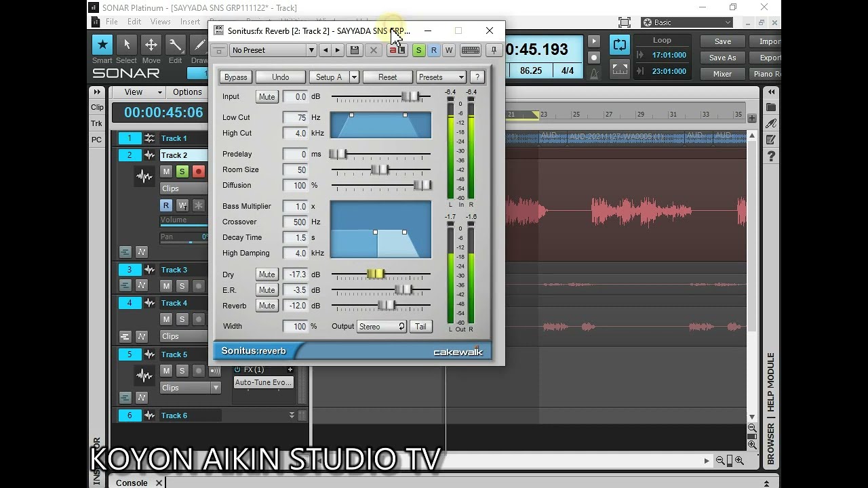Open the View dropdown in track pane
Viewport: 868px width, 488px height.
138,92
